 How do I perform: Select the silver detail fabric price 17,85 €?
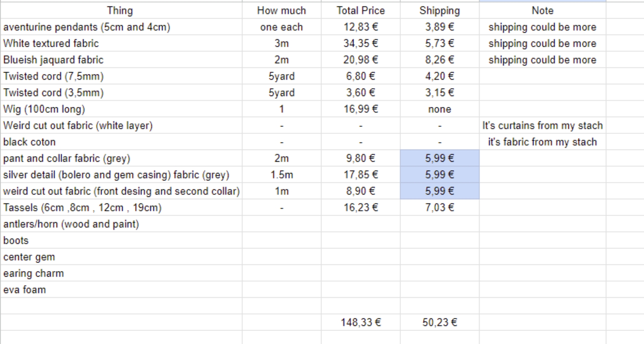coord(361,175)
